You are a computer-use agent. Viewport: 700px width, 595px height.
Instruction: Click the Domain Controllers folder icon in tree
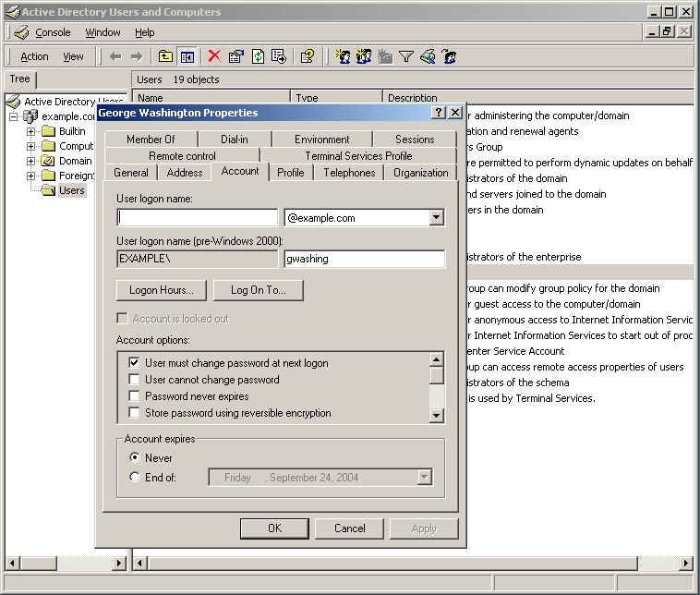coord(48,161)
